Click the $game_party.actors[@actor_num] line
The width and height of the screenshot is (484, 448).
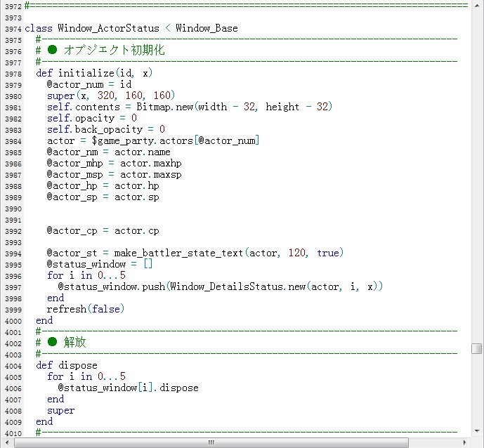pyautogui.click(x=153, y=140)
